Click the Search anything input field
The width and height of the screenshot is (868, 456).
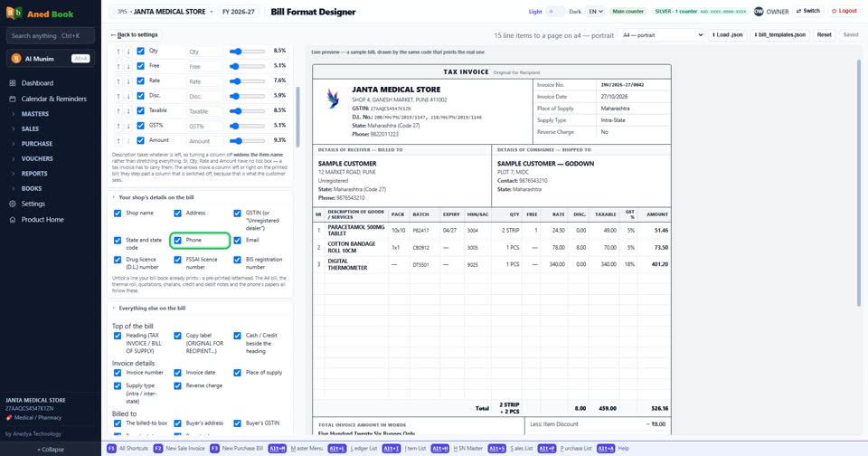(x=51, y=36)
